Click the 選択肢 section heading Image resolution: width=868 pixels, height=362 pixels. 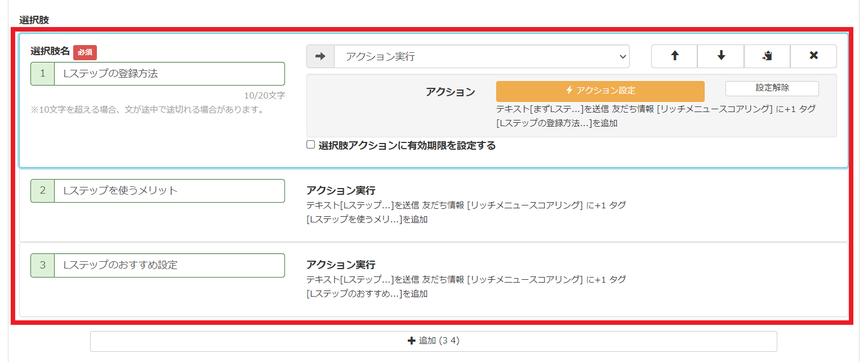tap(34, 20)
